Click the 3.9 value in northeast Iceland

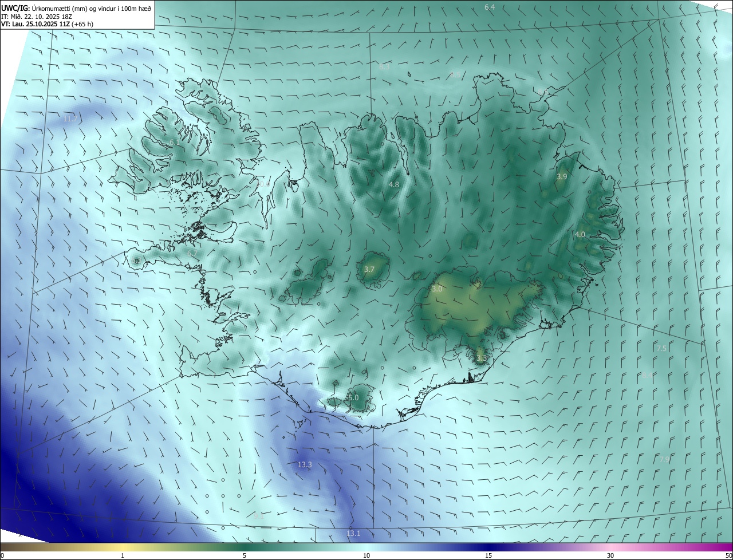click(562, 176)
